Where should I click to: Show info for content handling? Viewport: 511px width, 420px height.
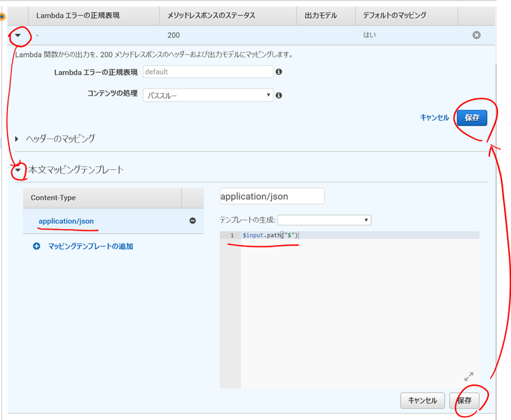(x=278, y=95)
